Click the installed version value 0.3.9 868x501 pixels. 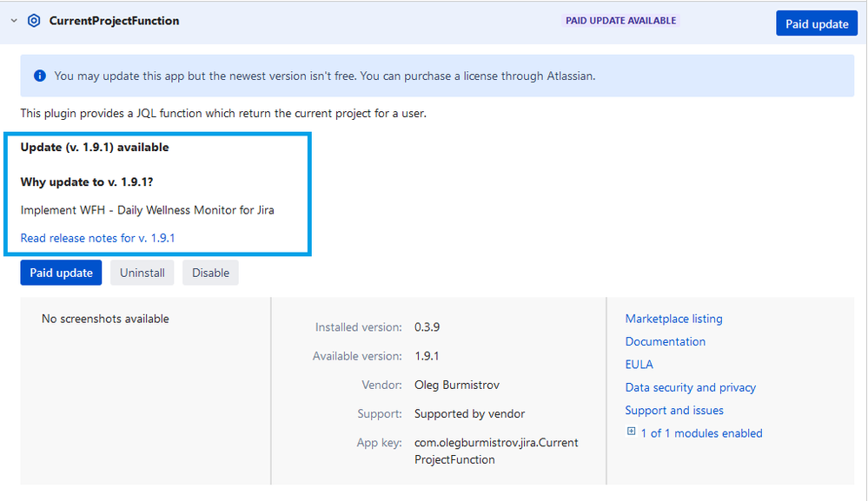(x=427, y=327)
